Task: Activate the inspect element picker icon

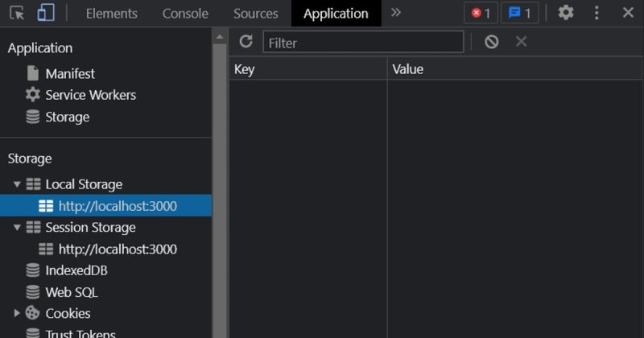Action: pos(17,13)
